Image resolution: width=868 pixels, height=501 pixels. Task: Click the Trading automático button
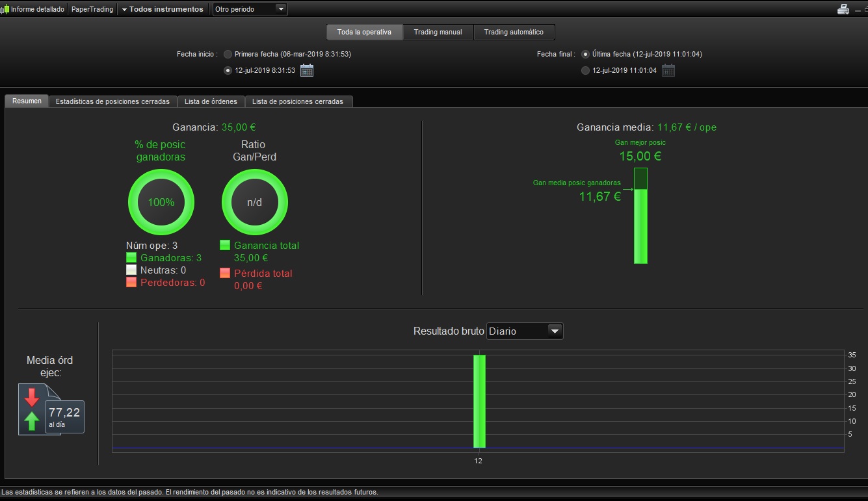514,32
